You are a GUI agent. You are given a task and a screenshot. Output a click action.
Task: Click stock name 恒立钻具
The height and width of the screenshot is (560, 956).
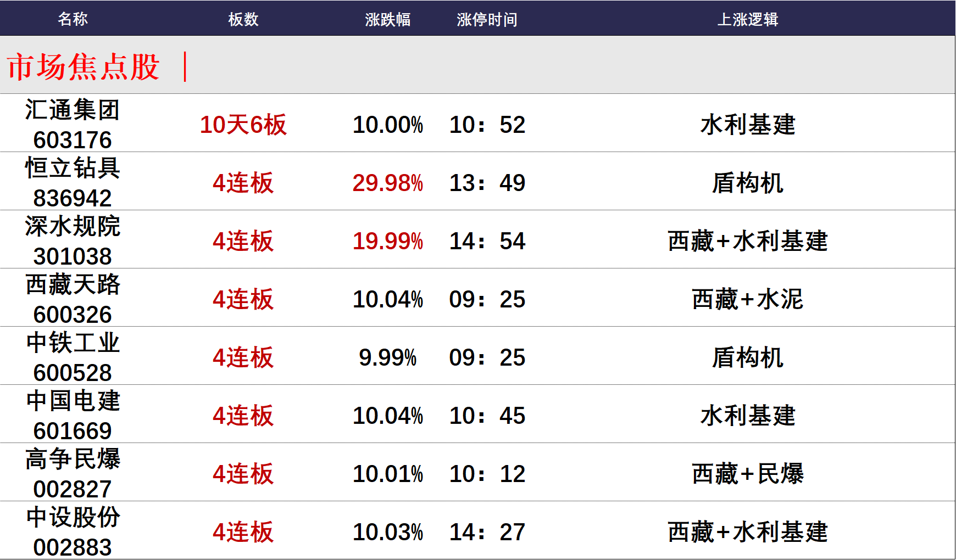tap(73, 168)
